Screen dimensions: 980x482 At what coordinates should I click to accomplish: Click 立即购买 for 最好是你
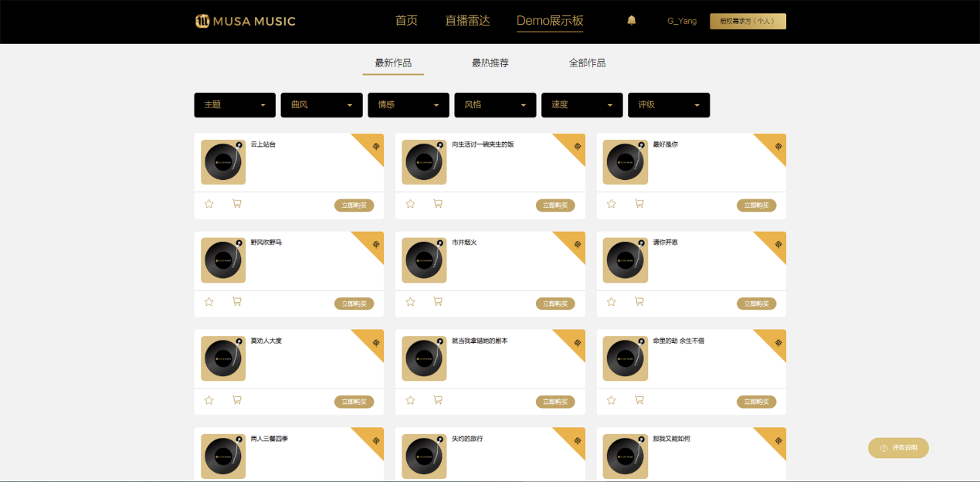(756, 205)
